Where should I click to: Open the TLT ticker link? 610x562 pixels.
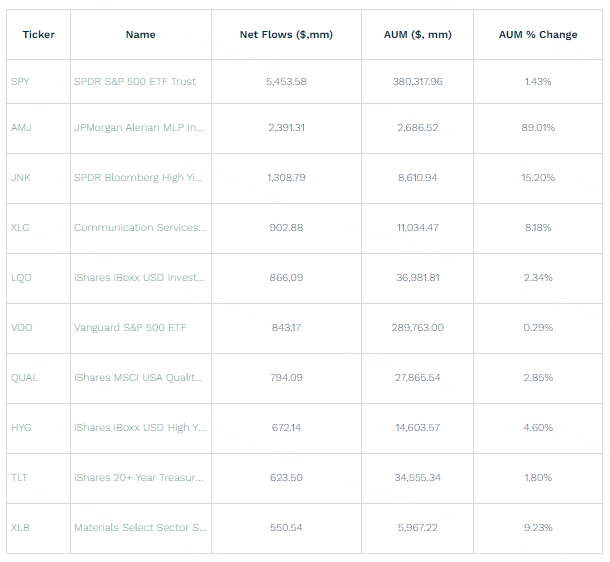point(20,478)
